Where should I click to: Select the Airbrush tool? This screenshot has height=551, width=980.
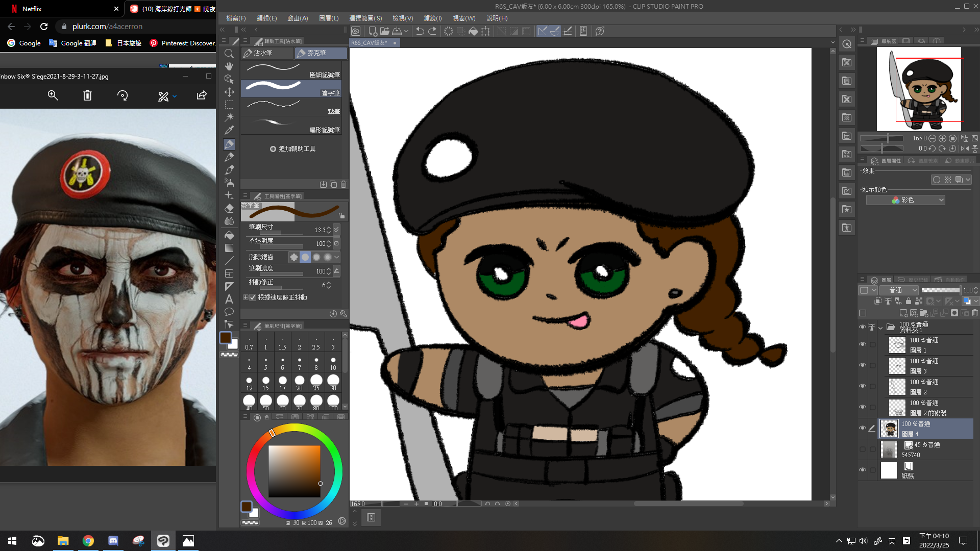click(x=229, y=183)
